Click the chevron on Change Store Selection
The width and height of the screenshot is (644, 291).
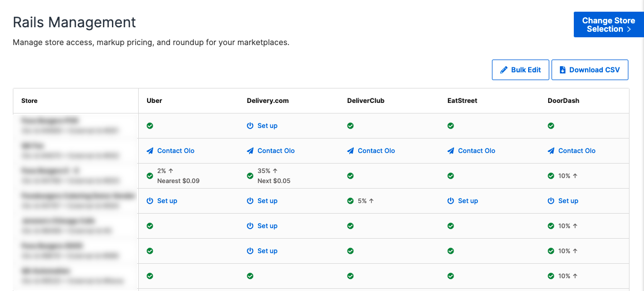point(629,29)
